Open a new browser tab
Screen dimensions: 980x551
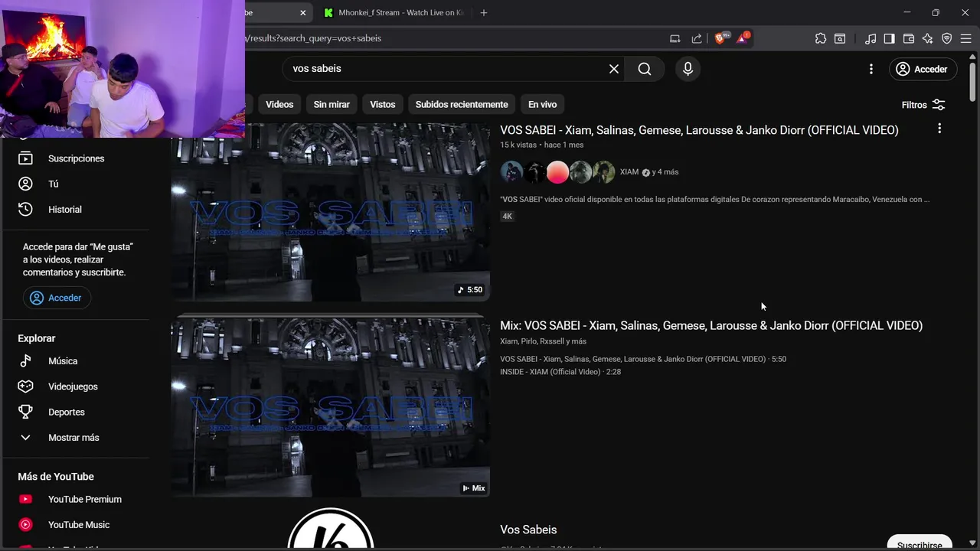(x=483, y=13)
